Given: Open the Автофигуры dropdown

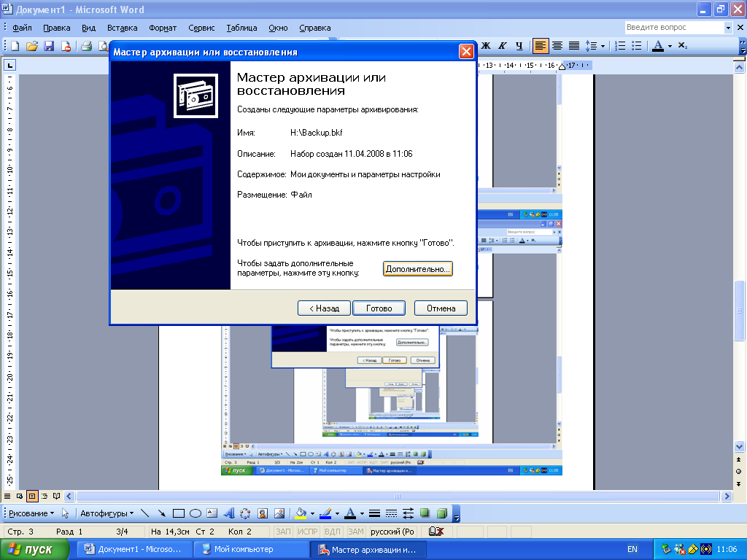Looking at the screenshot, I should coord(107,513).
